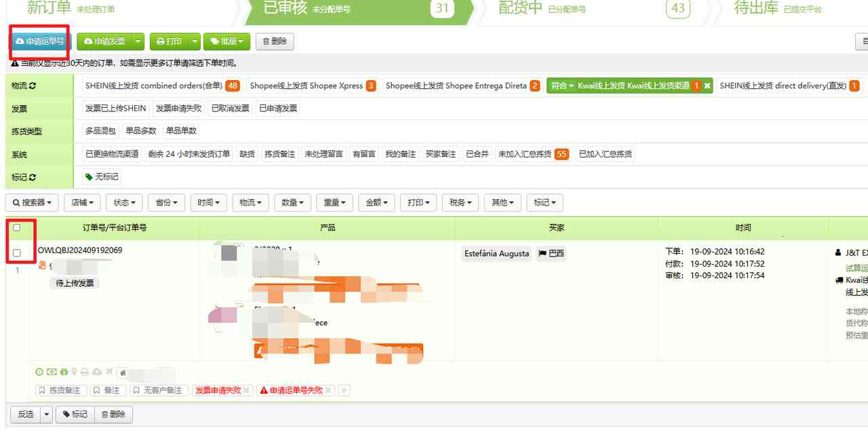The height and width of the screenshot is (437, 868).
Task: Click the 申请运单号 button
Action: coord(39,41)
